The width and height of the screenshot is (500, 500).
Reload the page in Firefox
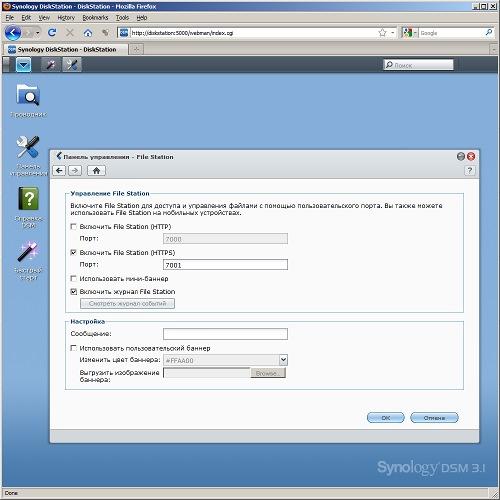click(52, 33)
